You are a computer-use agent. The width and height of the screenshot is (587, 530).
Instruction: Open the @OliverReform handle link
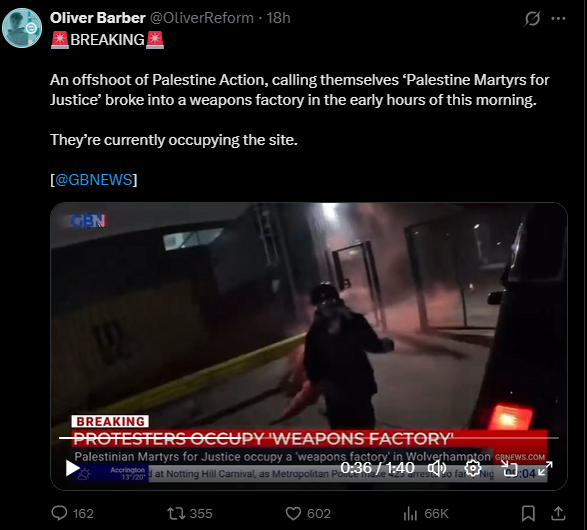coord(202,18)
